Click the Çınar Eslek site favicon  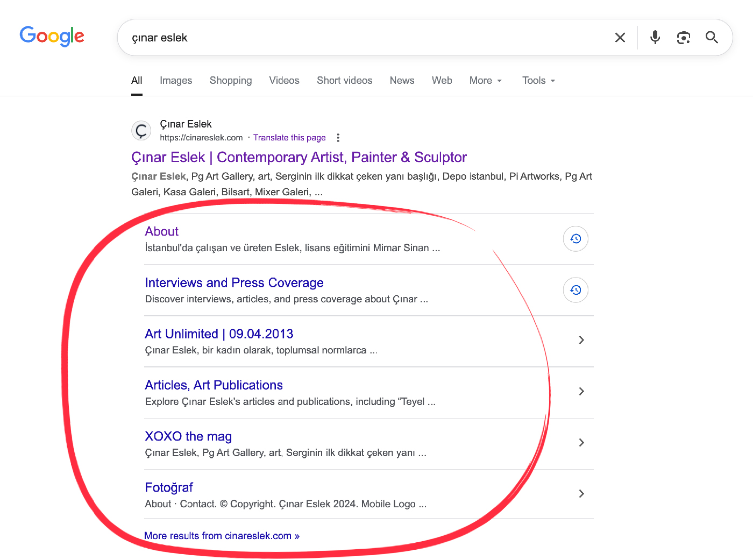pos(141,131)
